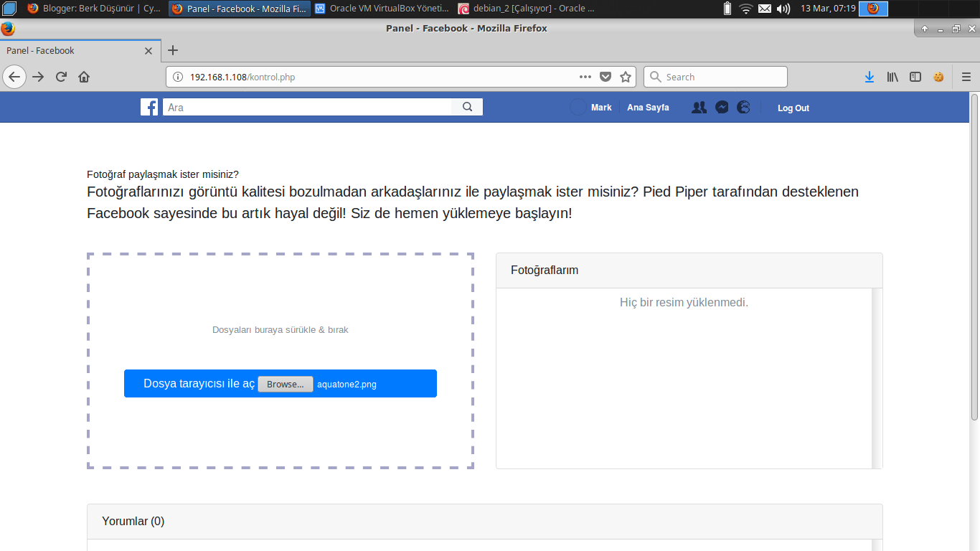Open the mail notification icon
Viewport: 980px width, 551px height.
765,9
